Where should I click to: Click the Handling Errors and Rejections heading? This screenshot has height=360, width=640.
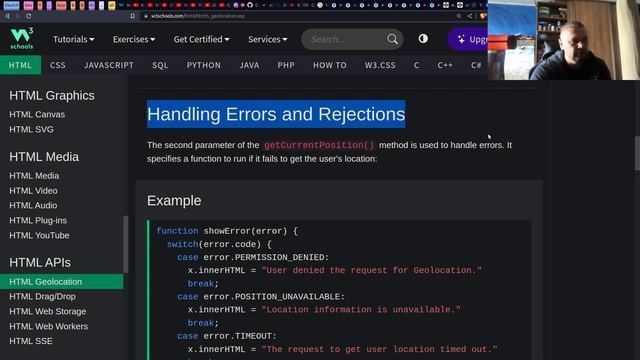pyautogui.click(x=276, y=114)
